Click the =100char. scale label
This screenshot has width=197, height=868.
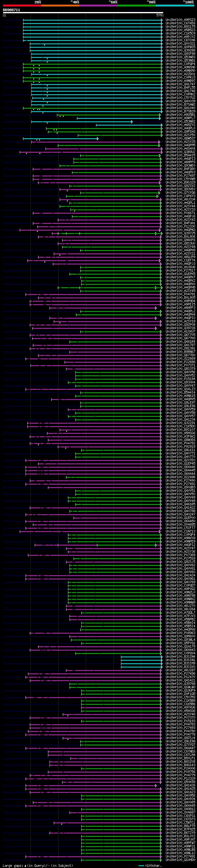click(153, 866)
